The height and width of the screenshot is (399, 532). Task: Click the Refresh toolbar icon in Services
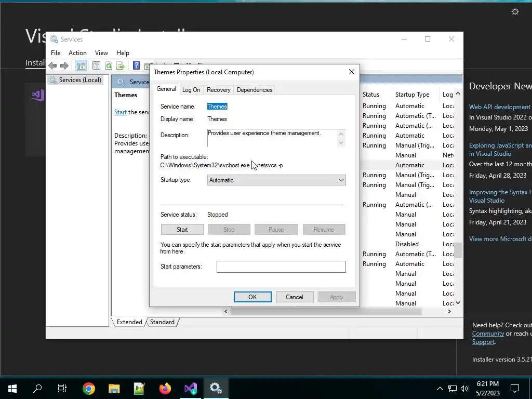(109, 65)
